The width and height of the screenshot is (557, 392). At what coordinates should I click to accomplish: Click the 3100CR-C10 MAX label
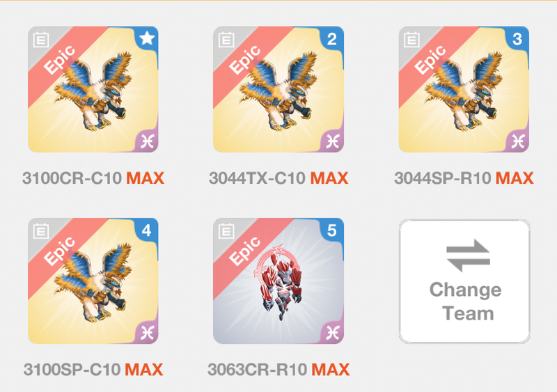pyautogui.click(x=93, y=178)
